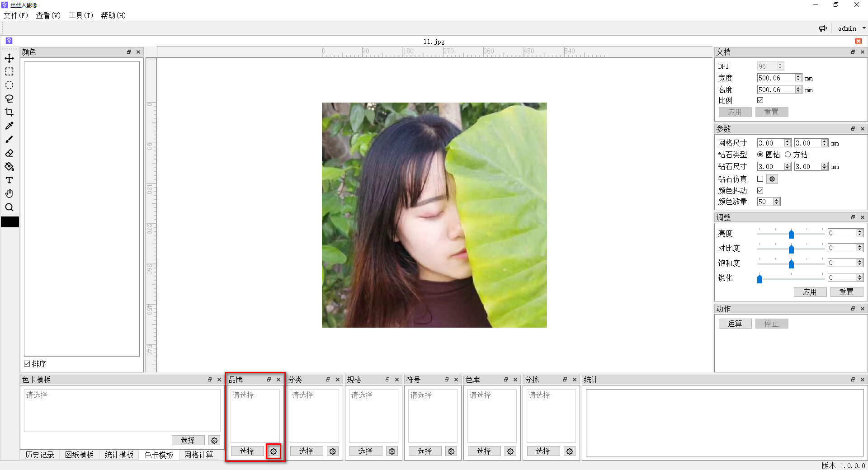Uncheck the 排序 checkbox
The height and width of the screenshot is (470, 868).
(27, 364)
